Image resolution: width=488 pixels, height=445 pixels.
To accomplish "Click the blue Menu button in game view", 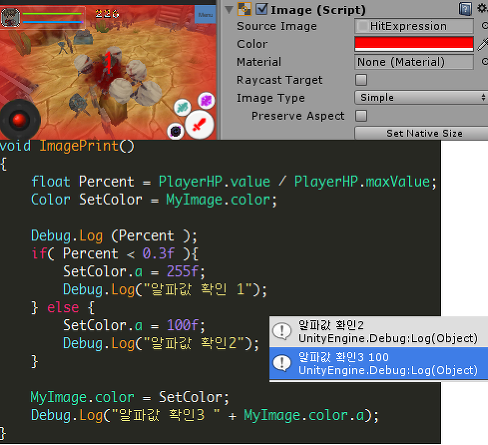I will tap(205, 15).
